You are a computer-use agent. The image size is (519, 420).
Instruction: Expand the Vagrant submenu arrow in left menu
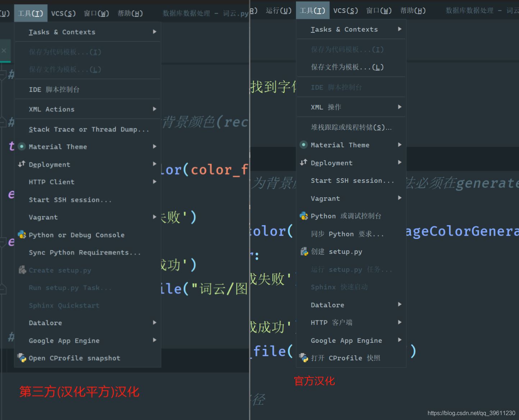coord(155,217)
